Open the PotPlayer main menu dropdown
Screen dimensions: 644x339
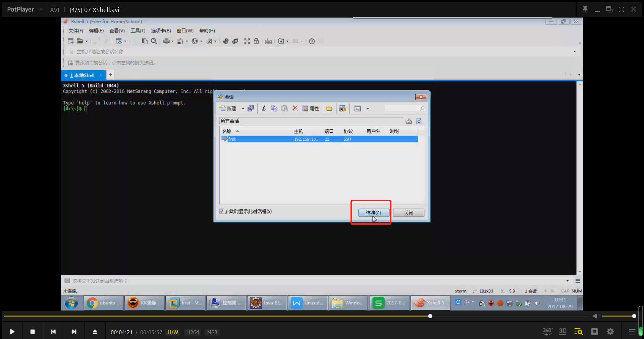click(24, 9)
